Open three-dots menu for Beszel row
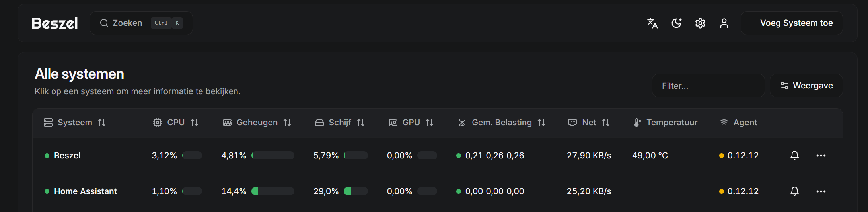The width and height of the screenshot is (868, 212). coord(821,156)
